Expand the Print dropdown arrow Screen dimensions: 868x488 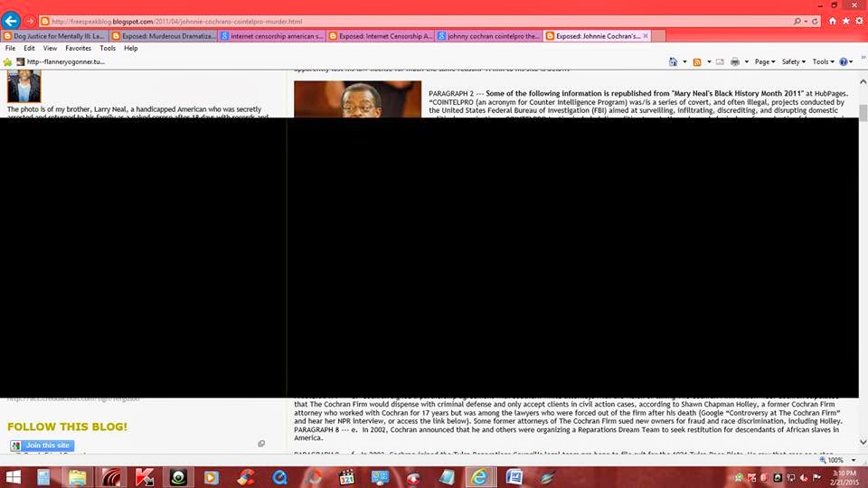[746, 61]
